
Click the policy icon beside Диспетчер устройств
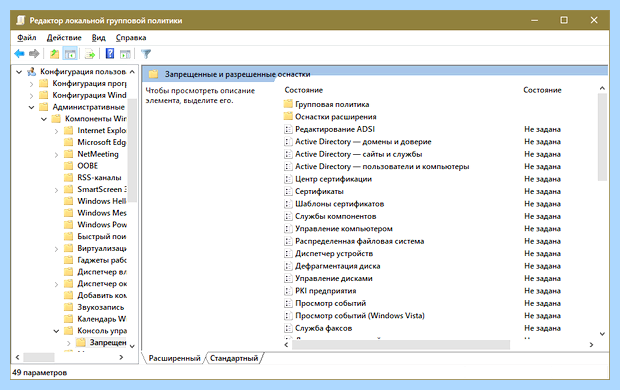(x=288, y=254)
